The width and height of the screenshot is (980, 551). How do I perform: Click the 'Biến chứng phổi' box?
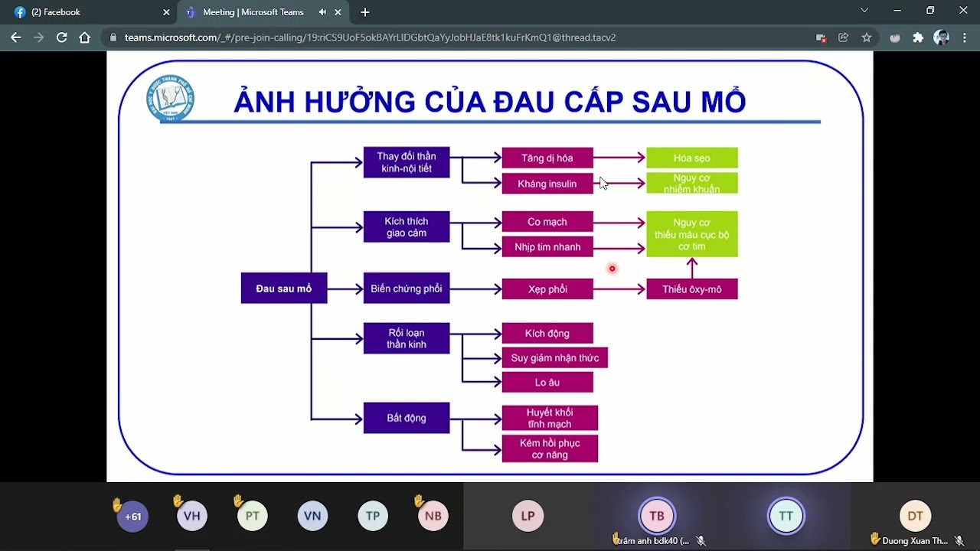click(407, 289)
